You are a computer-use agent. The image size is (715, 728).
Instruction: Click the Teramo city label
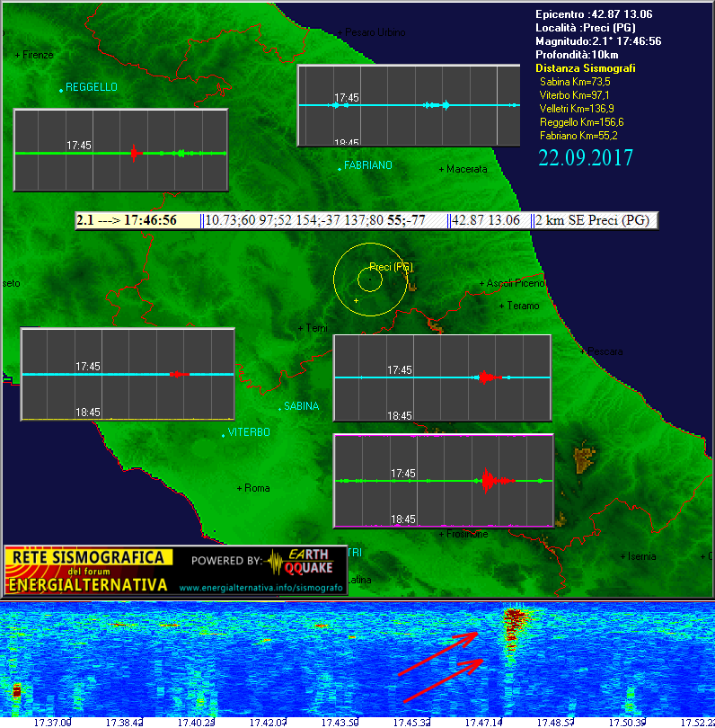click(x=523, y=306)
